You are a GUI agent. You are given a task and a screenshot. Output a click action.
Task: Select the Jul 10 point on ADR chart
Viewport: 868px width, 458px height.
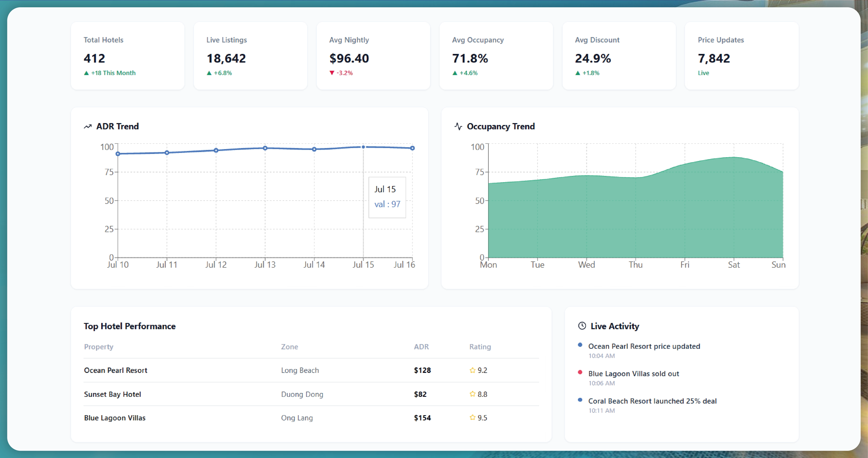pos(118,154)
